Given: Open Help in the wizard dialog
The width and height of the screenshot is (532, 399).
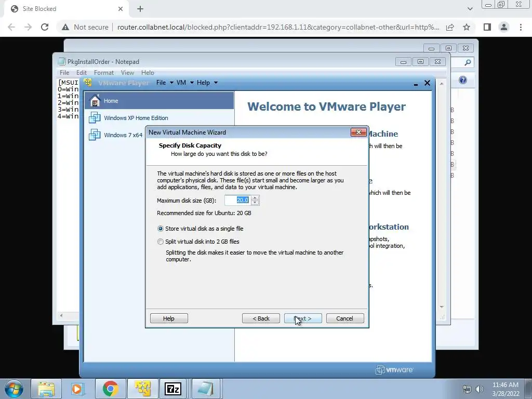Looking at the screenshot, I should click(169, 318).
